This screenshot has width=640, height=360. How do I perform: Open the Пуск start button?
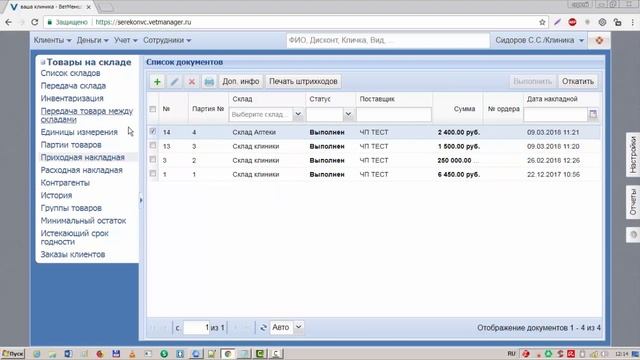[x=13, y=353]
